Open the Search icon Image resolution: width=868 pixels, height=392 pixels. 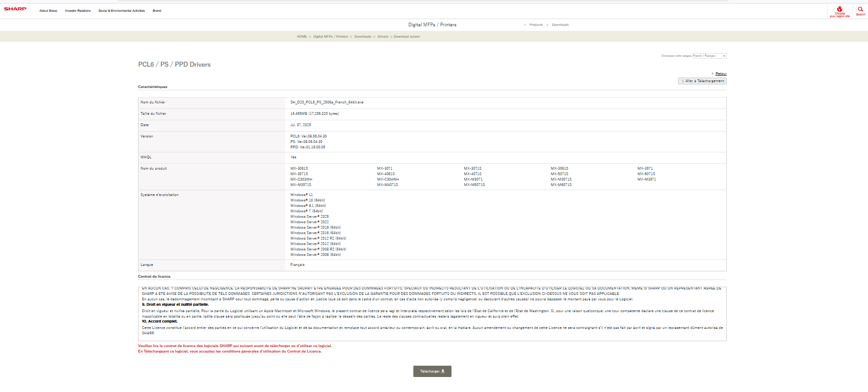[x=860, y=11]
